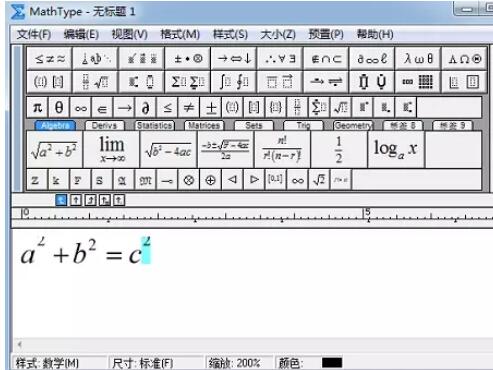The width and height of the screenshot is (493, 370).
Task: Open the summation templates palette
Action: coord(188,81)
